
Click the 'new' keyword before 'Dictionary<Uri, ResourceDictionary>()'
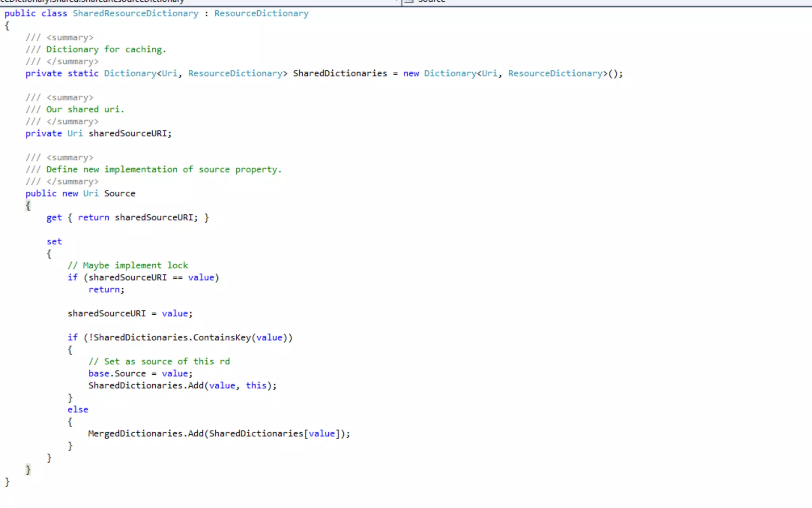coord(411,73)
